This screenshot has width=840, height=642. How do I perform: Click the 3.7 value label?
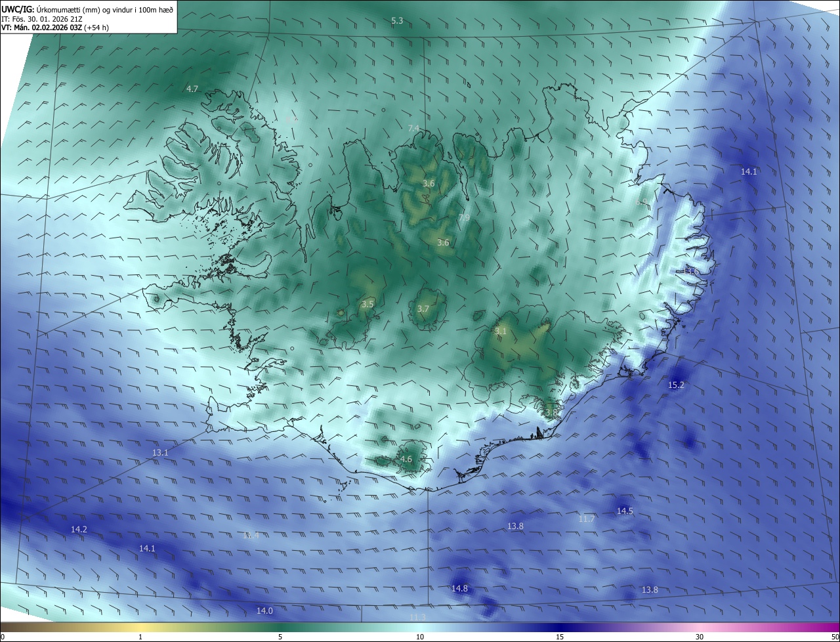423,309
